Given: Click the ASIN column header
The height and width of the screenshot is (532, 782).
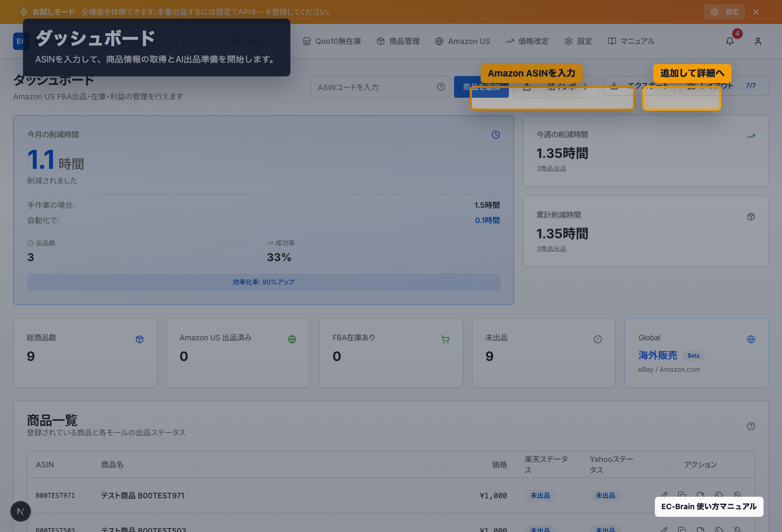Looking at the screenshot, I should tap(45, 465).
